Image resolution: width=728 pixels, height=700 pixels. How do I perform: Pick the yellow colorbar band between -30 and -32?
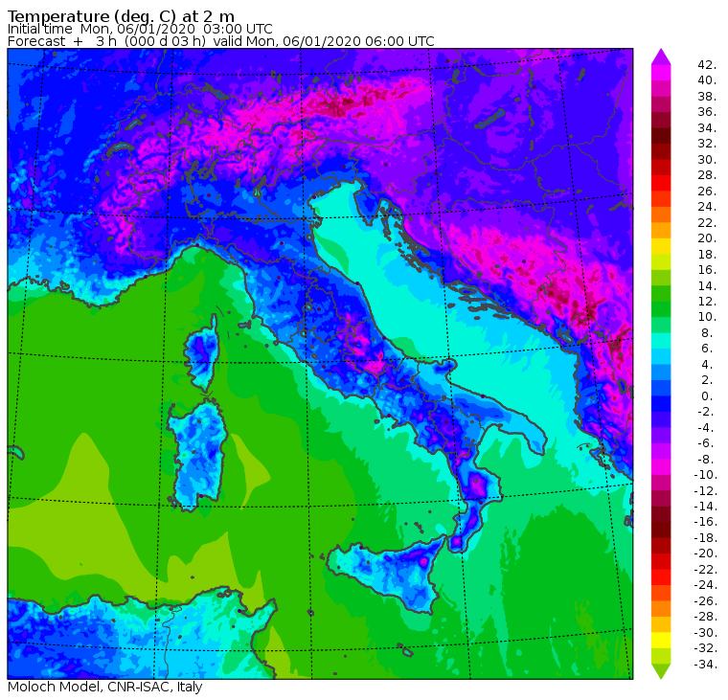[661, 640]
